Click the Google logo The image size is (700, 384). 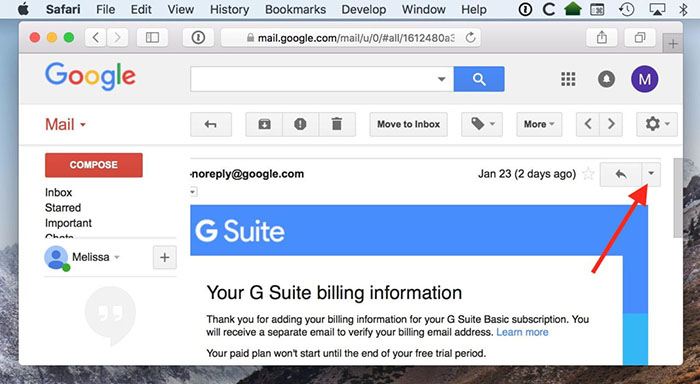tap(90, 76)
